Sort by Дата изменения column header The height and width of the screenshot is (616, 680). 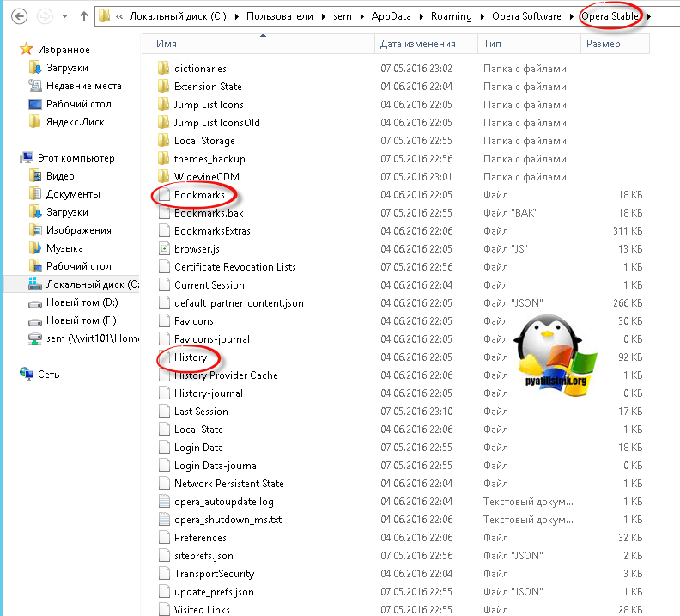tap(426, 44)
